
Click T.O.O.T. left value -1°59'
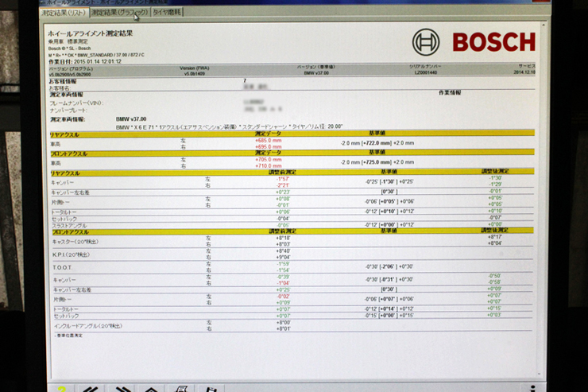(x=283, y=264)
